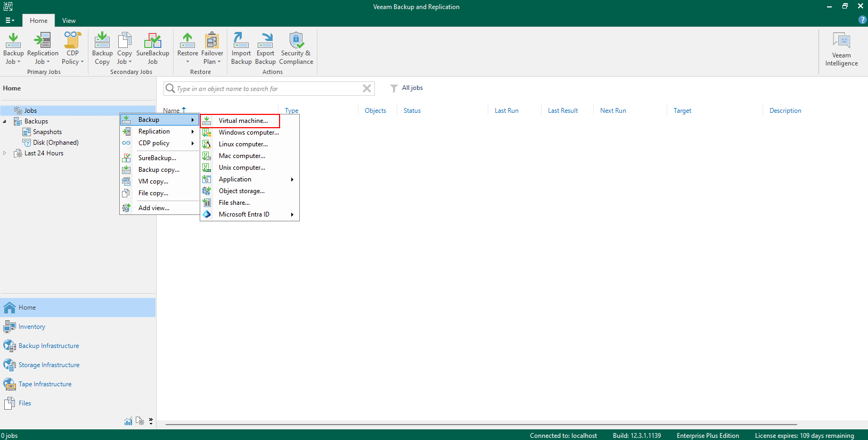The height and width of the screenshot is (440, 868).
Task: Select VM copy... context menu entry
Action: (160, 181)
